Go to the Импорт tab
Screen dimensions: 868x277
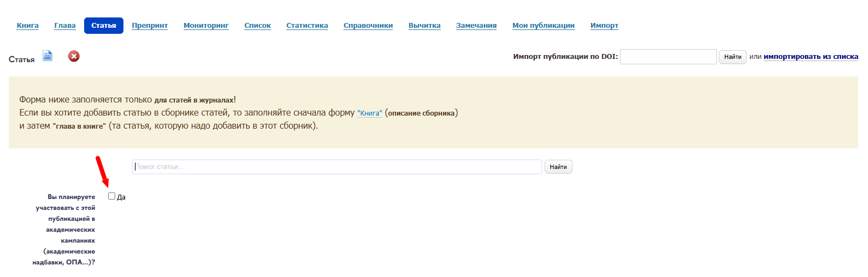pos(604,26)
